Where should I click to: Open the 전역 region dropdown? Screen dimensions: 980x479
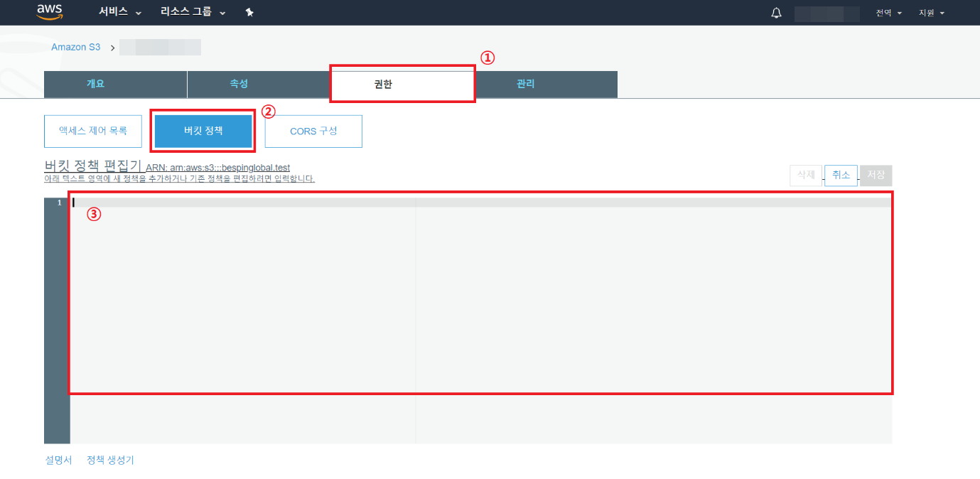tap(888, 13)
